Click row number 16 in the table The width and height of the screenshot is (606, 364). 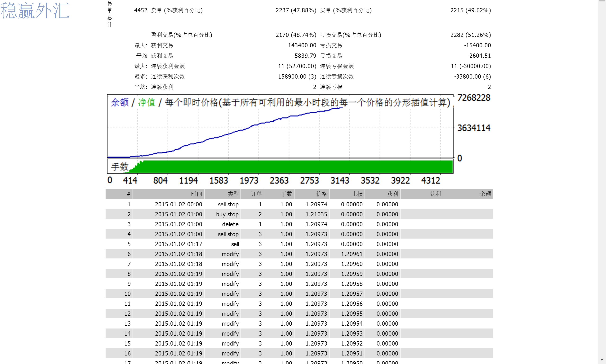(127, 353)
